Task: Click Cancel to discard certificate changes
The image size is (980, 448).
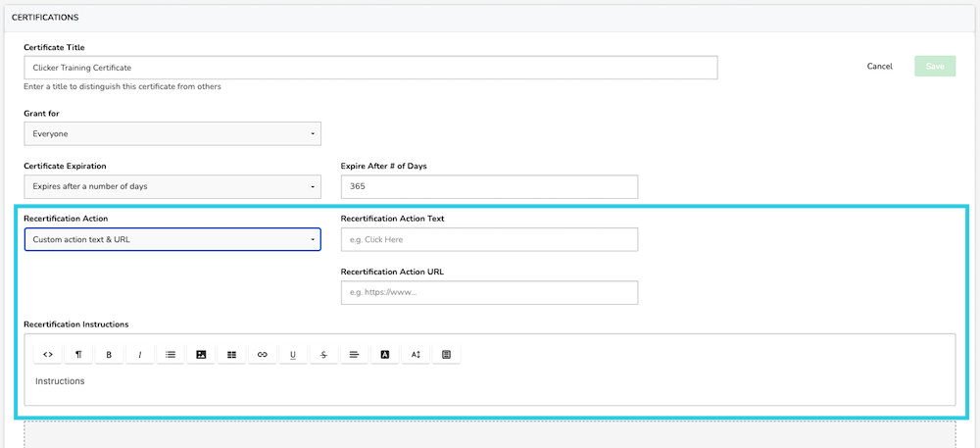Action: tap(879, 67)
